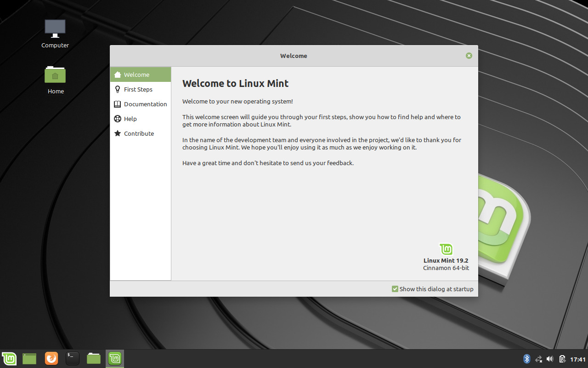Screen dimensions: 588x368
Task: Click the book icon beside Documentation
Action: click(x=118, y=104)
